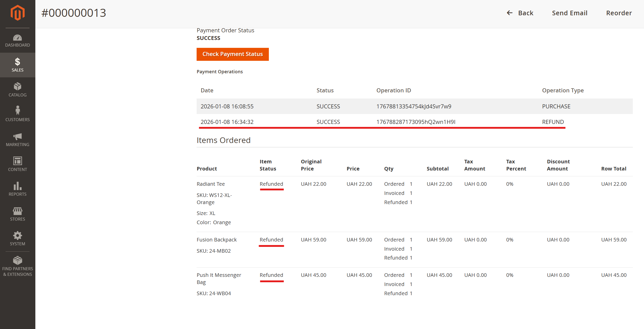The image size is (644, 329).
Task: Click the Magento logo icon
Action: pyautogui.click(x=18, y=13)
